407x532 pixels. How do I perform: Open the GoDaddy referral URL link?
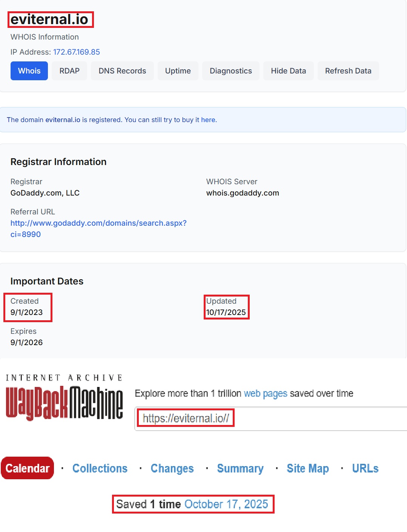[x=98, y=228]
